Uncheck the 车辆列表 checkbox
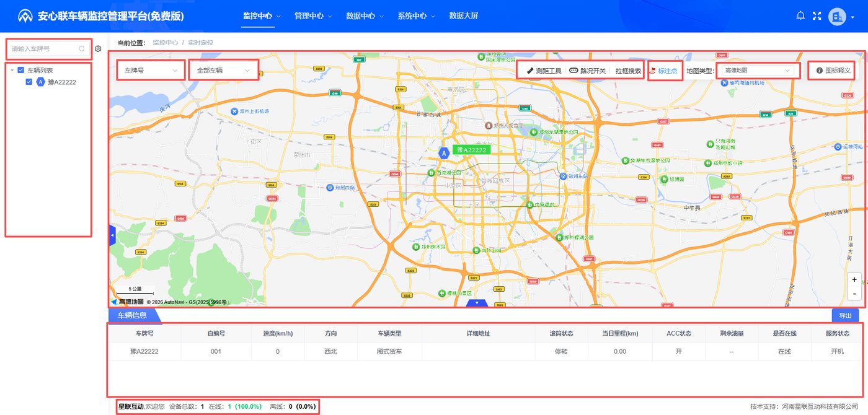Image resolution: width=868 pixels, height=415 pixels. 21,71
